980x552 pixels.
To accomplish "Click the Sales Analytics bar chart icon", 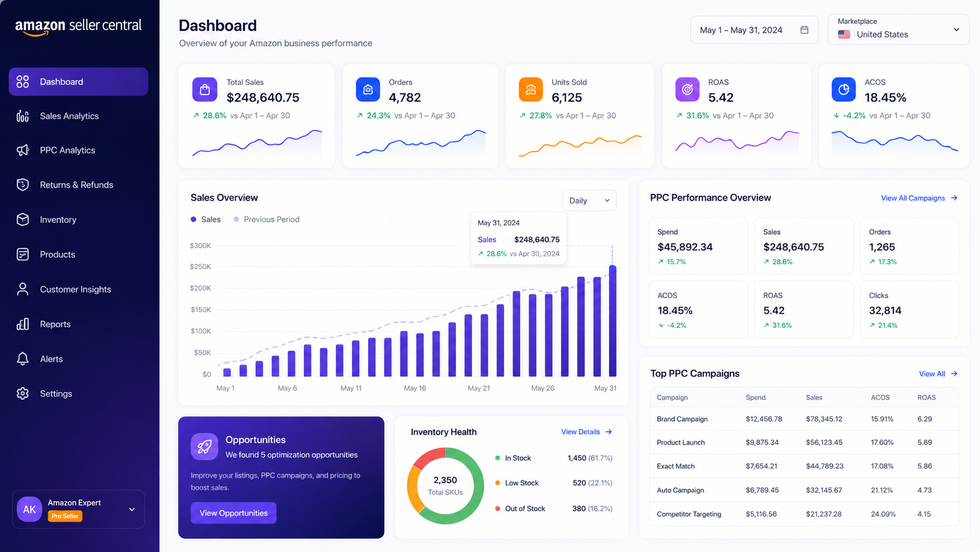I will tap(23, 116).
